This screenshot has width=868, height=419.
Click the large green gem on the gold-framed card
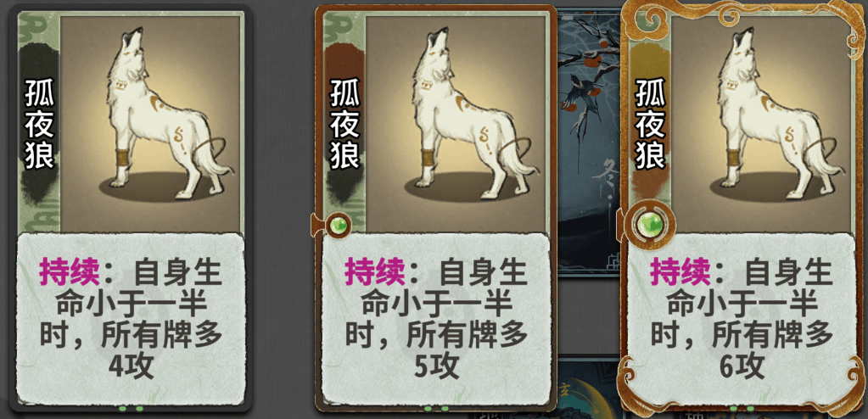(650, 226)
